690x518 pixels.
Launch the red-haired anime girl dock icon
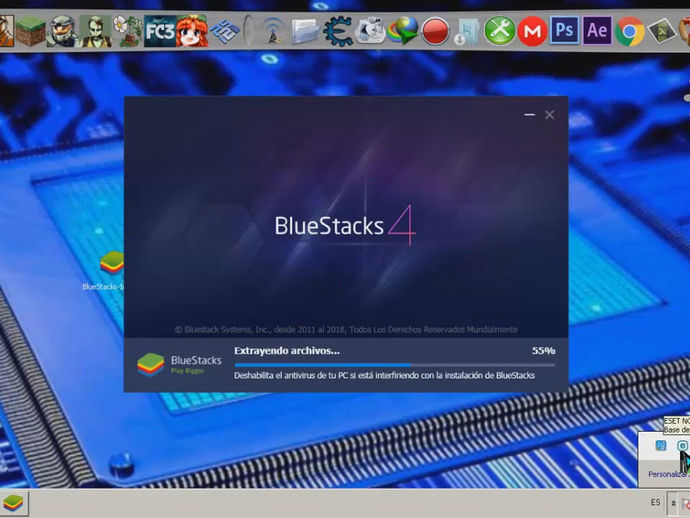(192, 31)
